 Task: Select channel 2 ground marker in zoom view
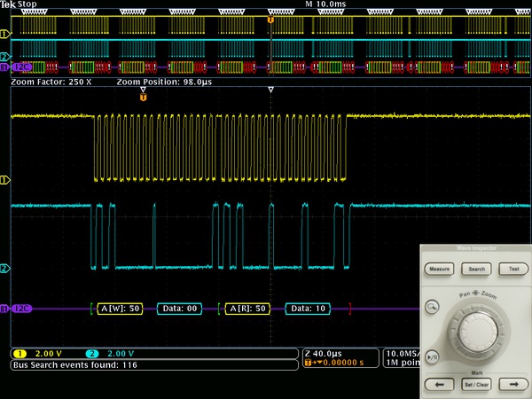click(4, 268)
